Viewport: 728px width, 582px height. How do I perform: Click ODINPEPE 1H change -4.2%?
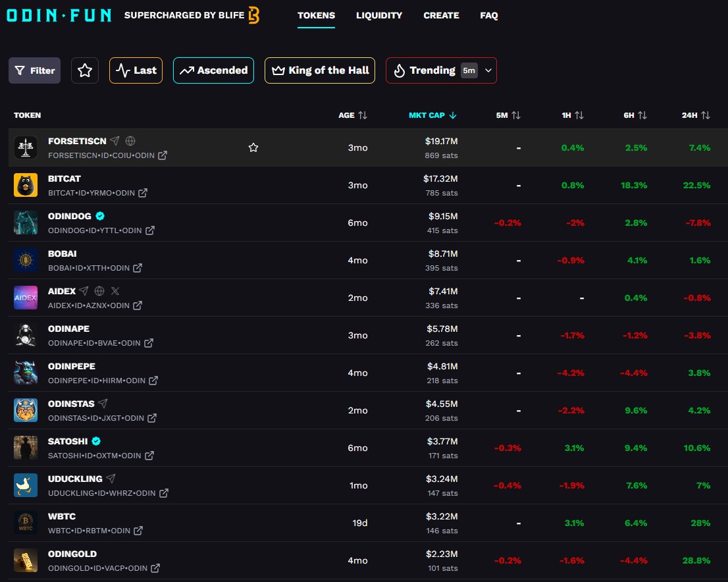click(571, 373)
